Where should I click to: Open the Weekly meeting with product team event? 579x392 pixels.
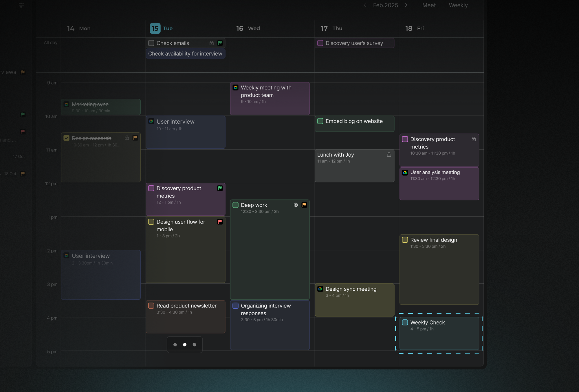270,99
